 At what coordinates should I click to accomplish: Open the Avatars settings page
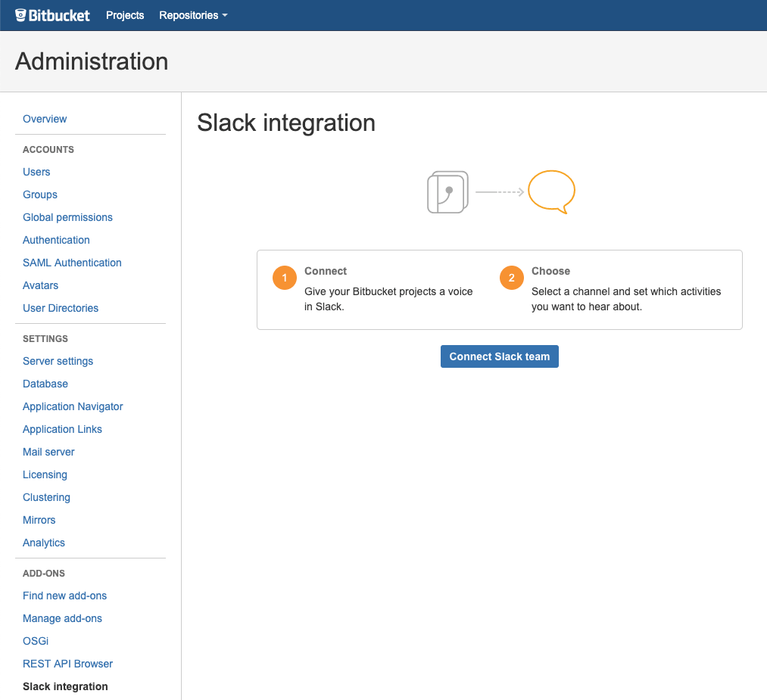[x=41, y=285]
